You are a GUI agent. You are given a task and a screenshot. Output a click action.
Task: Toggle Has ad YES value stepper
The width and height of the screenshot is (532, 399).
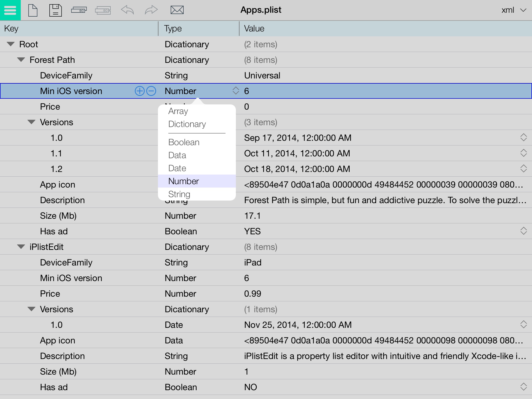(523, 231)
